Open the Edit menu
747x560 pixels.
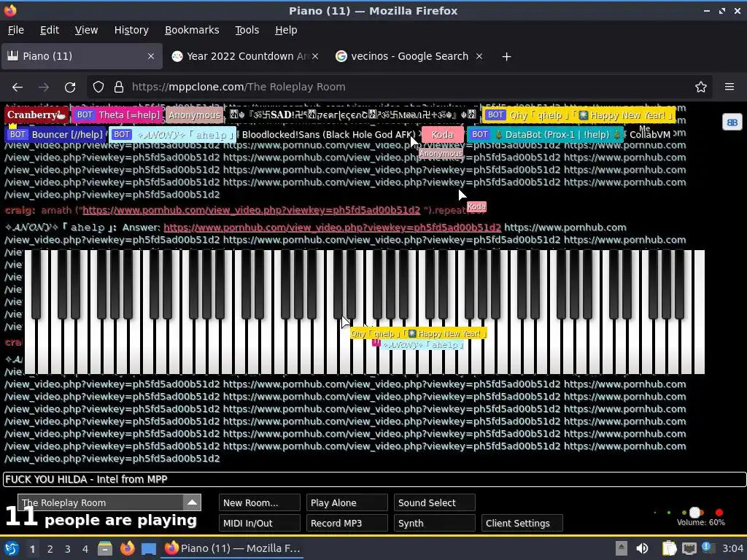pos(50,30)
